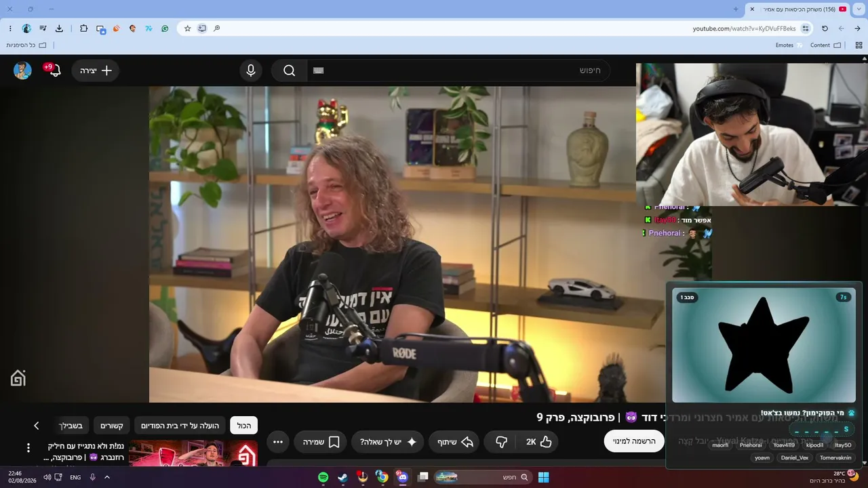Switch the ENG keyboard language indicator
Screen dimensions: 868x488
75,477
